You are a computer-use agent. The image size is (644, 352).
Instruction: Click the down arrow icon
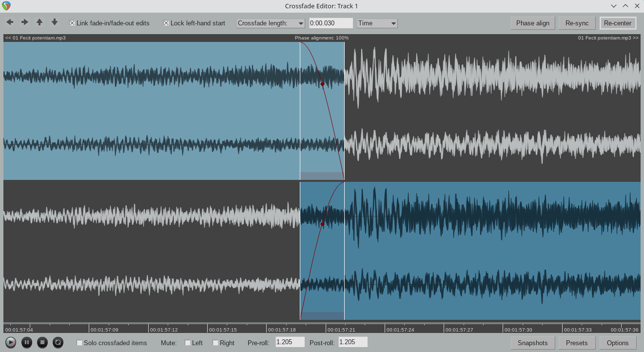pos(55,22)
